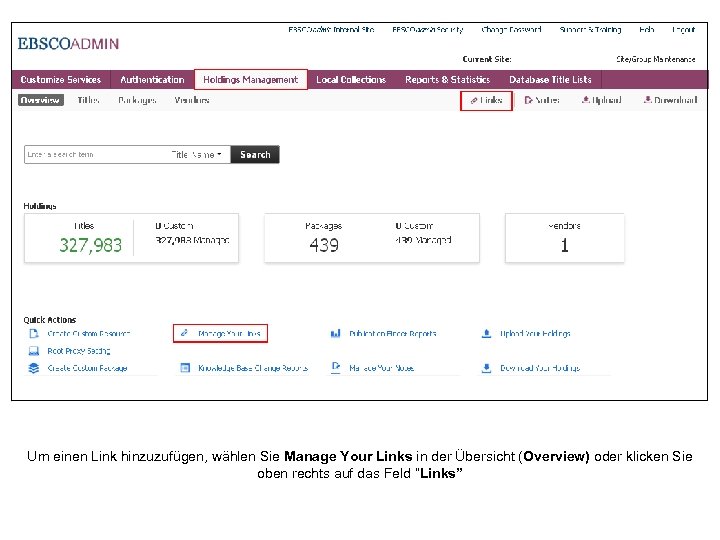Click the Managed titles count text
This screenshot has width=720, height=540.
[x=192, y=240]
